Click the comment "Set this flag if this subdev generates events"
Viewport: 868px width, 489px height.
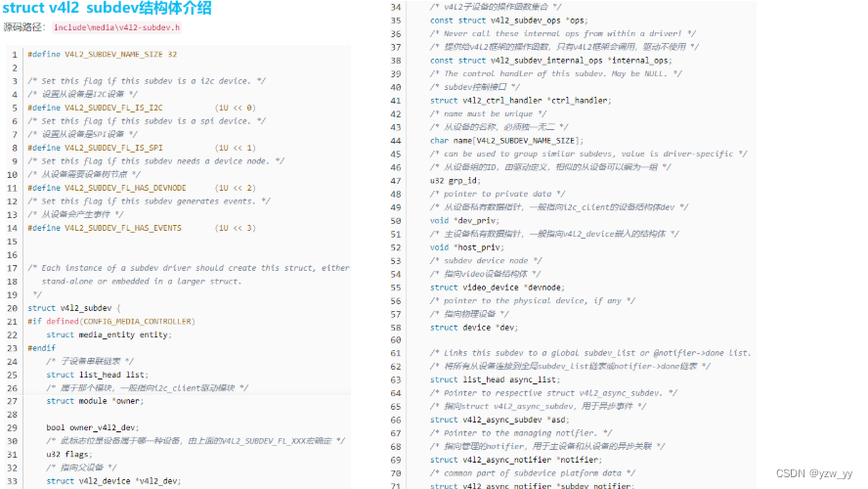coord(149,201)
